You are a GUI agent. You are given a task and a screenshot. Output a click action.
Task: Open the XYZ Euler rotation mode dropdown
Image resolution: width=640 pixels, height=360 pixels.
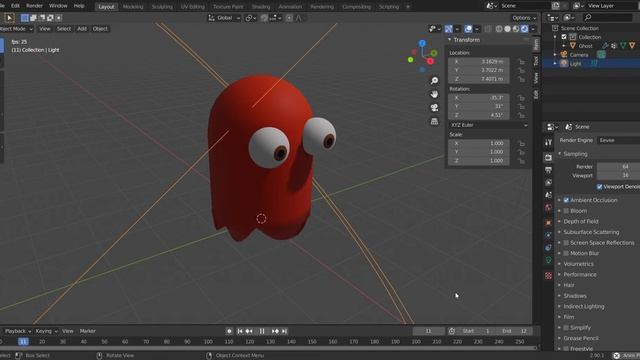(x=489, y=125)
